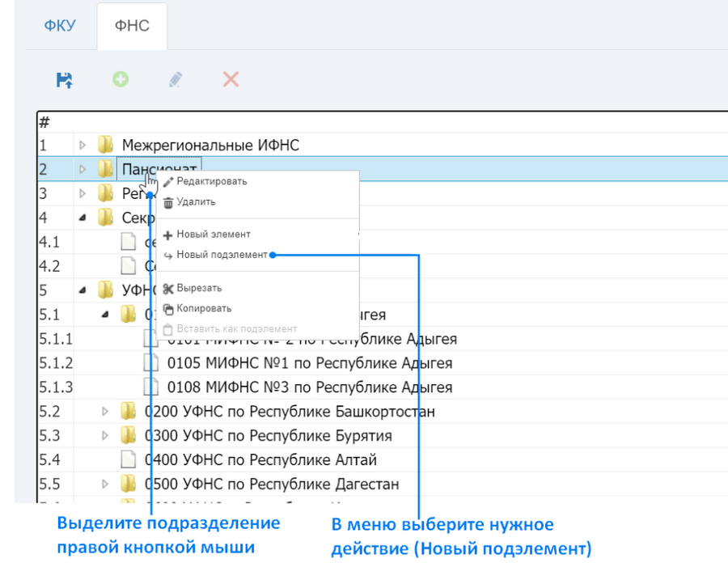This screenshot has width=728, height=567.
Task: Click the # column header
Action: point(44,122)
